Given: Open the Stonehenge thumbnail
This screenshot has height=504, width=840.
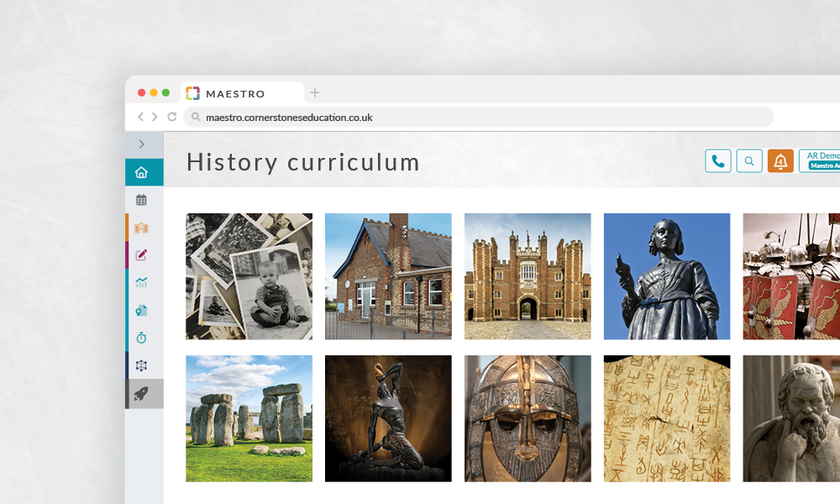Looking at the screenshot, I should pos(249,418).
